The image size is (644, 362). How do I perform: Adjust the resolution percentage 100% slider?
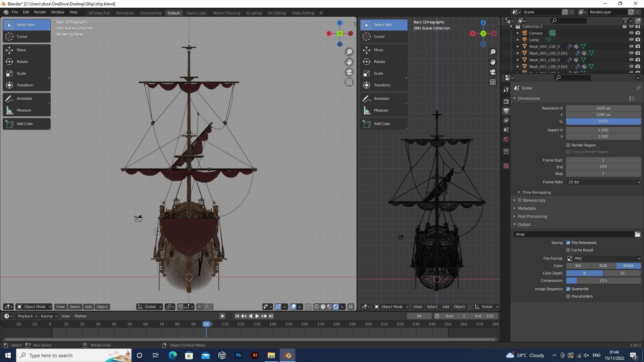[x=603, y=121]
